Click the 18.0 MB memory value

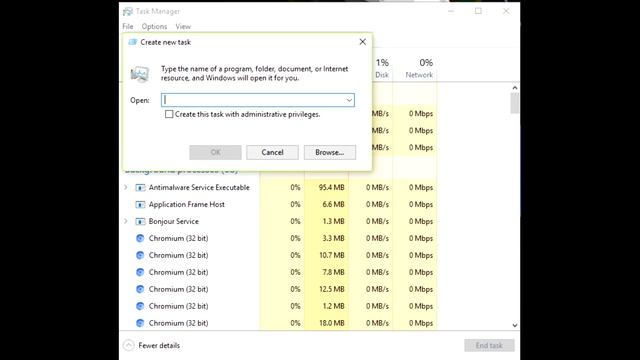click(x=331, y=323)
